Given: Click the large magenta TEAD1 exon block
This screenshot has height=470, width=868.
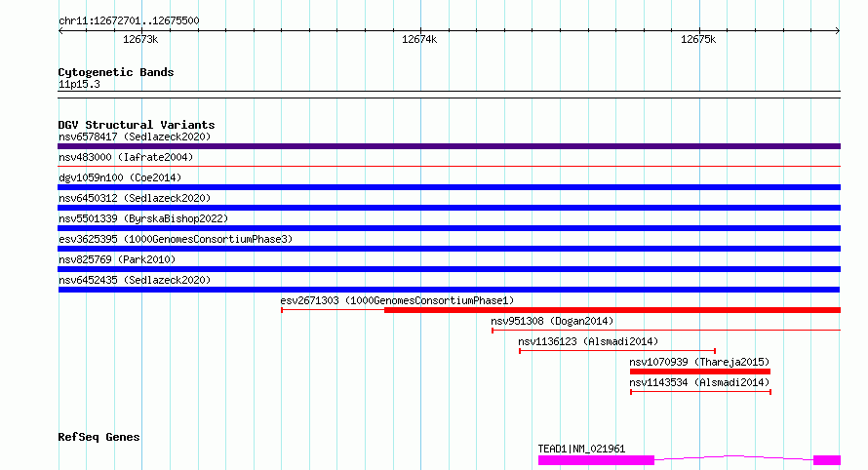Looking at the screenshot, I should [596, 460].
